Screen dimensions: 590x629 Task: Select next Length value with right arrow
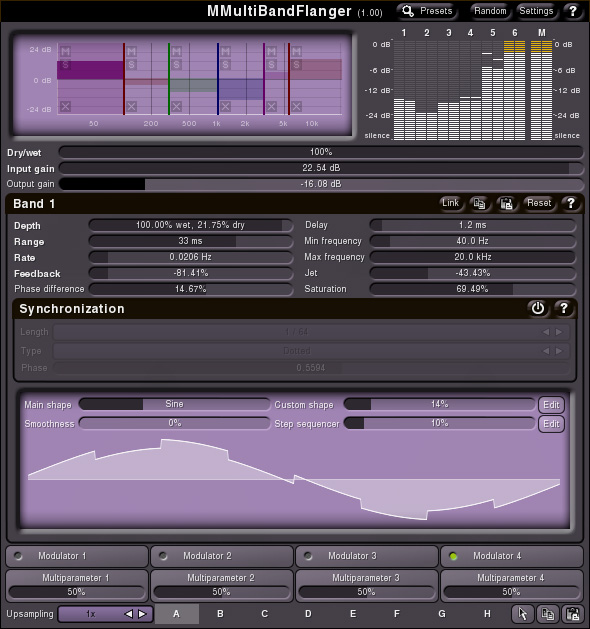(x=559, y=332)
